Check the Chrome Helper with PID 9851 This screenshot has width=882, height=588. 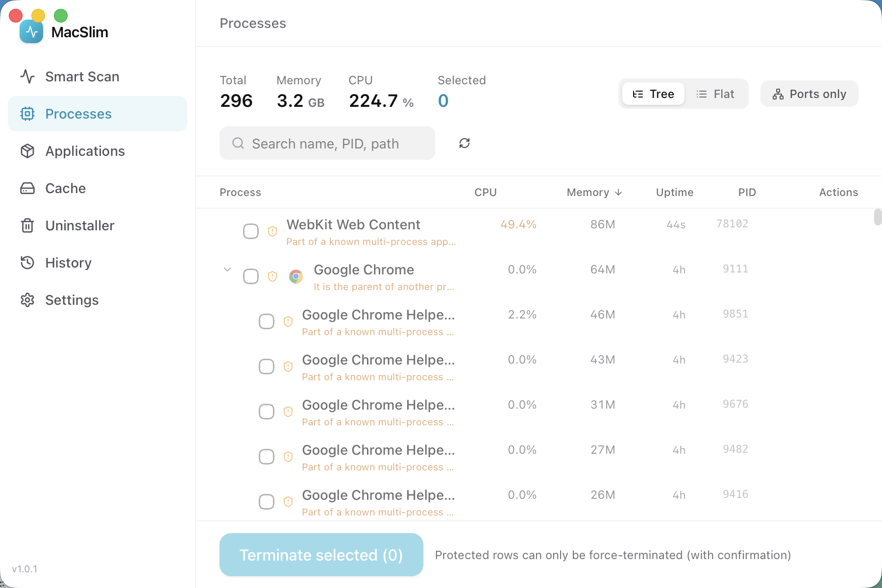click(x=267, y=321)
